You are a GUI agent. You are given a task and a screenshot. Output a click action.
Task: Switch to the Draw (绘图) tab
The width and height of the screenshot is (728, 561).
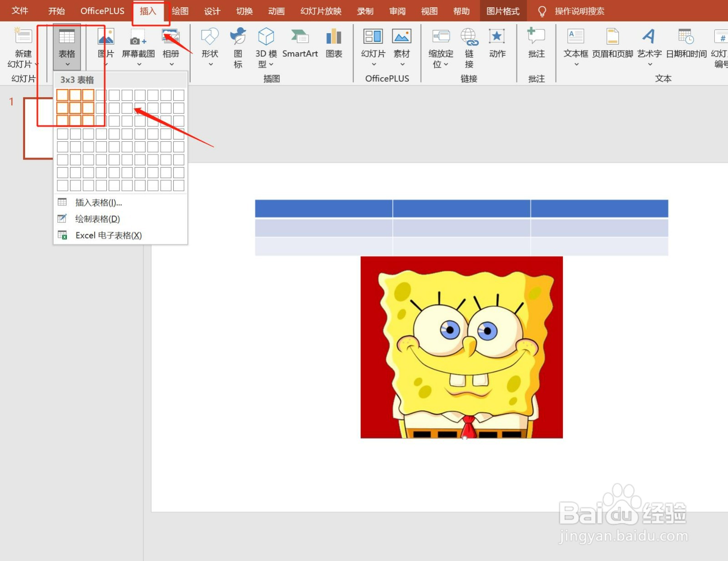[x=180, y=11]
